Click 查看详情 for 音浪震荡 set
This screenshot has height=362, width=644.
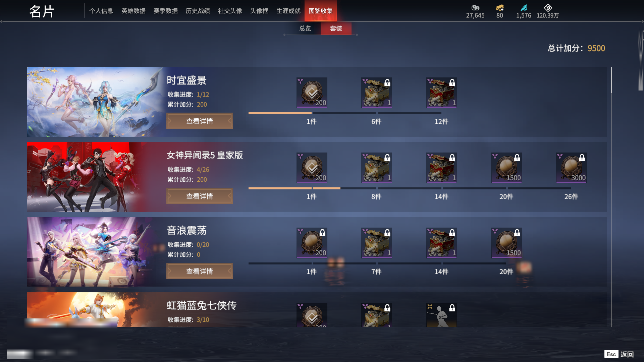point(200,271)
